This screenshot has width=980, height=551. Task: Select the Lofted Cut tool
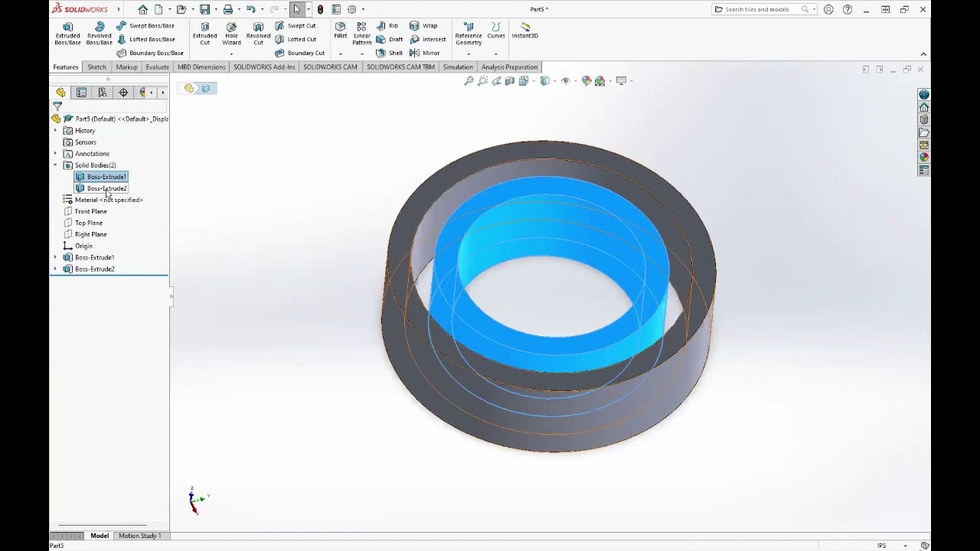(296, 39)
